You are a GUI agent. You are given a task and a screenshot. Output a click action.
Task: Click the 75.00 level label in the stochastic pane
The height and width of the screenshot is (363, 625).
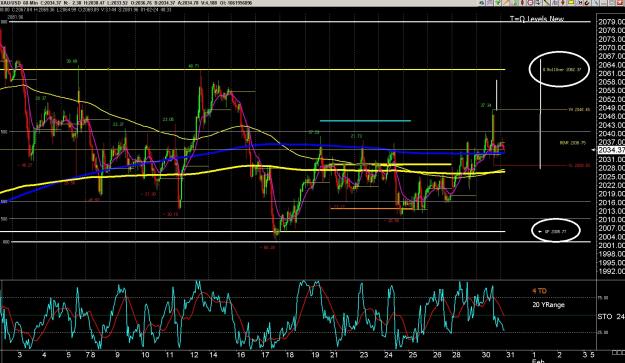pos(604,298)
